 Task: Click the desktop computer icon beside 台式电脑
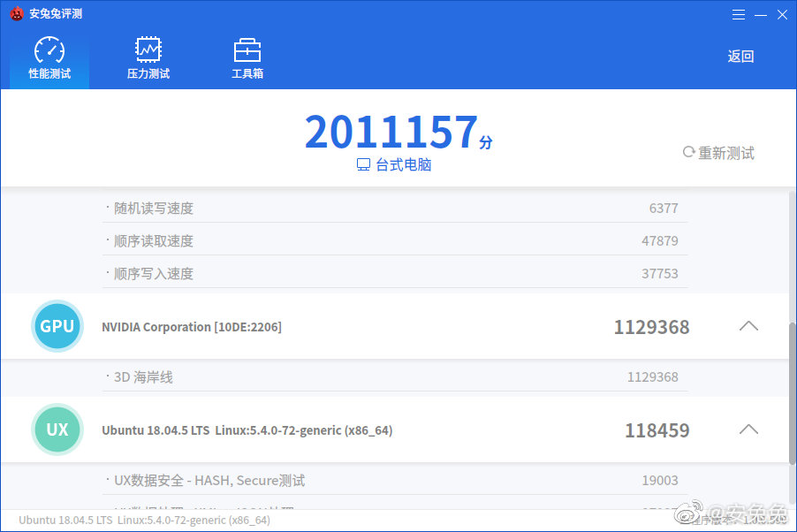coord(363,164)
